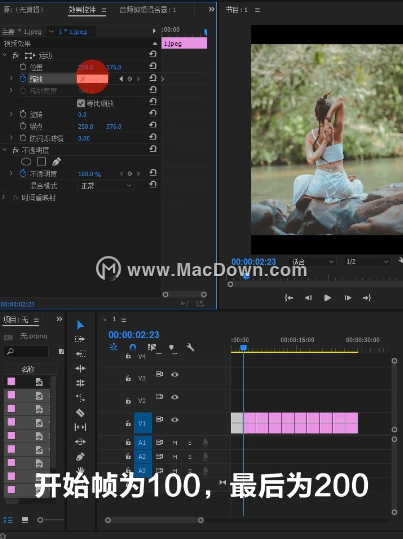Play the program monitor

click(327, 298)
